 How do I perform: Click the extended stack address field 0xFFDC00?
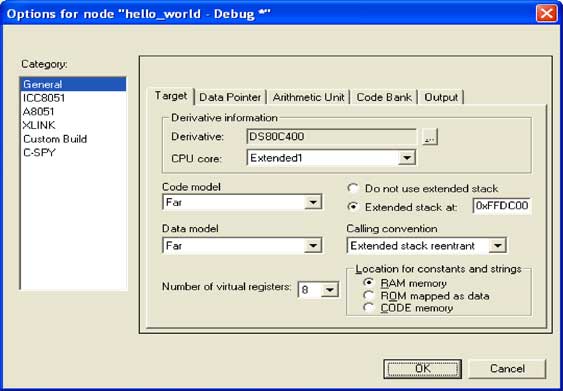pyautogui.click(x=502, y=205)
